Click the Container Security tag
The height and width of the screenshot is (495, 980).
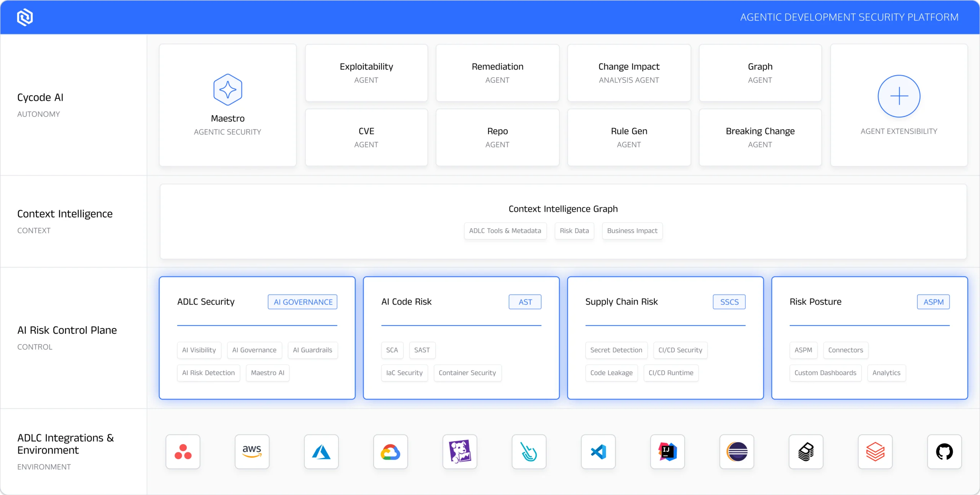(467, 373)
